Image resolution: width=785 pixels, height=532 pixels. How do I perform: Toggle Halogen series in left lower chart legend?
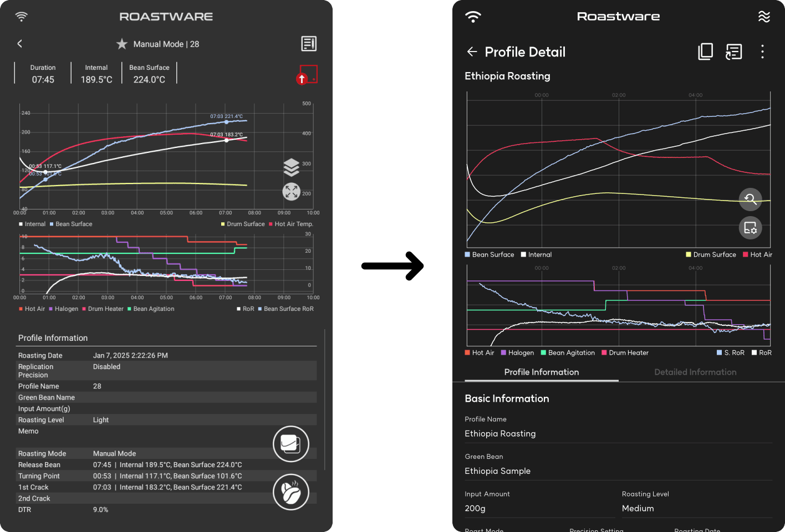tap(64, 309)
